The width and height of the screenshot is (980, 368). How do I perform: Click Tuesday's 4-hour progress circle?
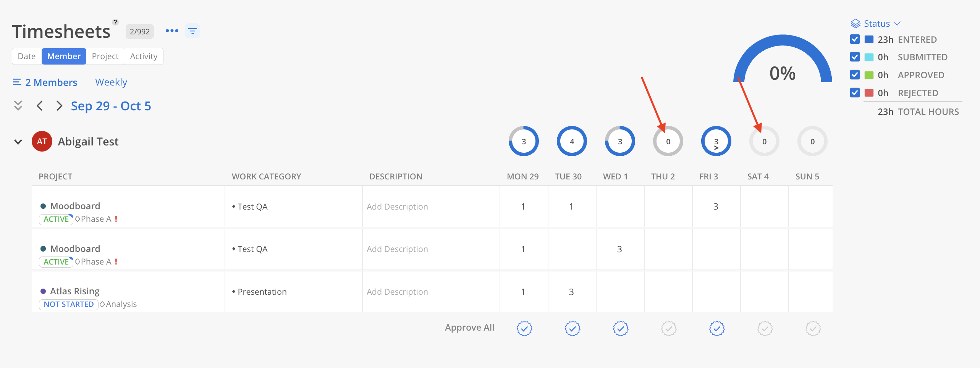point(572,141)
